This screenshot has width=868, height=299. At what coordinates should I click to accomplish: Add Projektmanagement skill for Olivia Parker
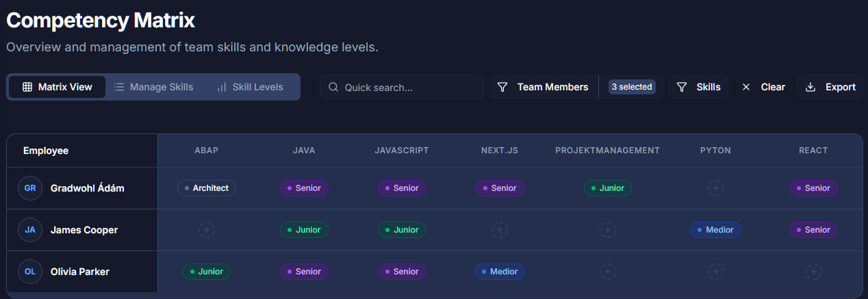607,272
